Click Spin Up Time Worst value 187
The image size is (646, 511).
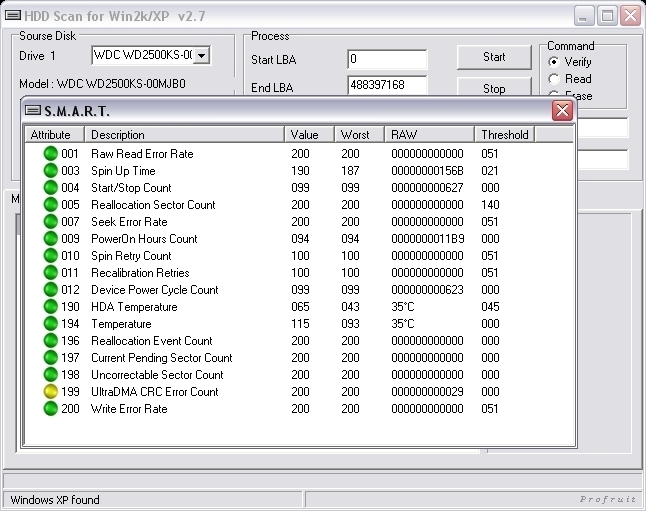(350, 171)
